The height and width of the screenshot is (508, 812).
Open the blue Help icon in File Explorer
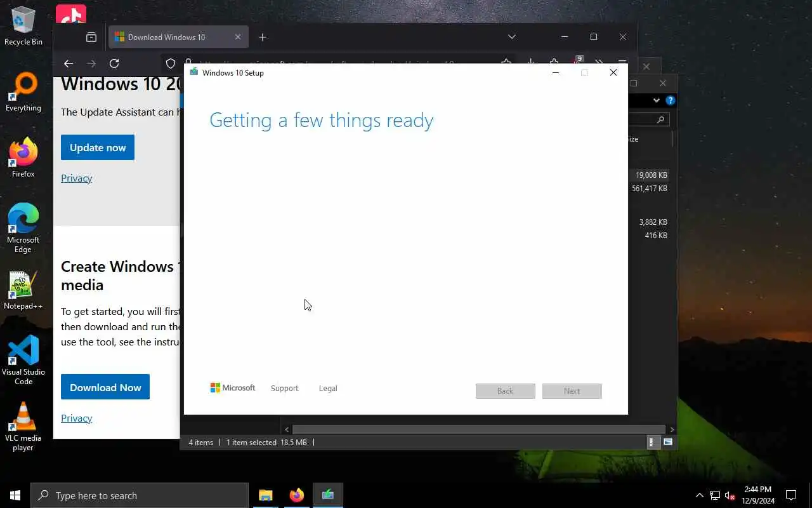point(671,100)
